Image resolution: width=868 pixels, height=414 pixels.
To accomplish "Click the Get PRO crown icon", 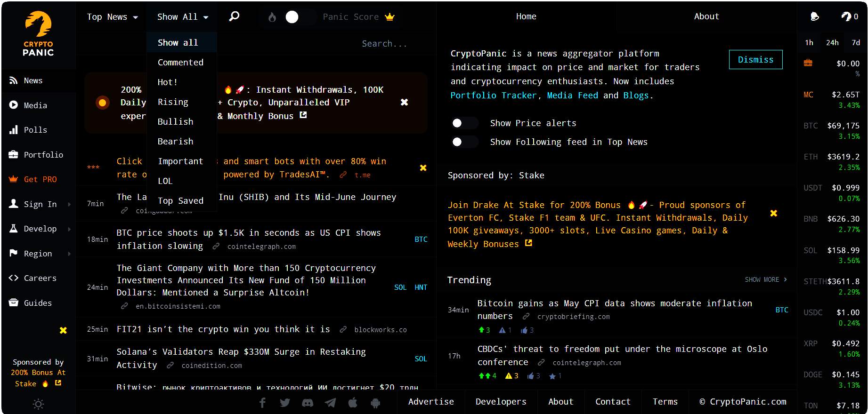I will pos(13,179).
